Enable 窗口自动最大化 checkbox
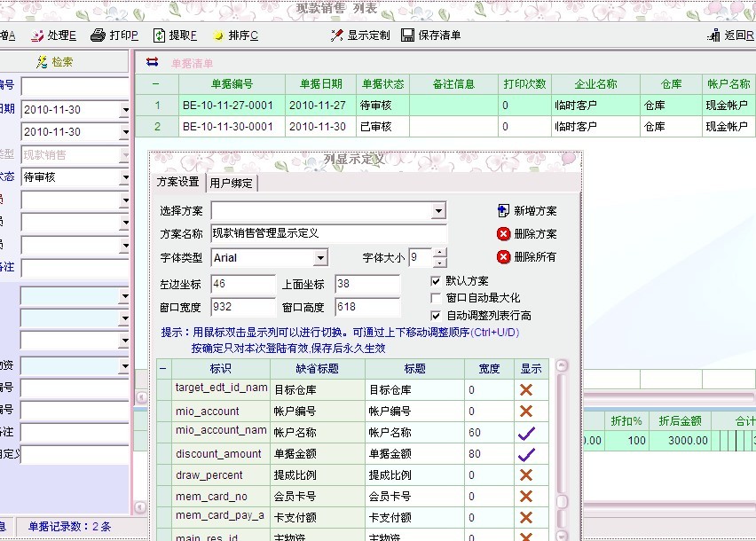The height and width of the screenshot is (541, 756). pyautogui.click(x=436, y=298)
